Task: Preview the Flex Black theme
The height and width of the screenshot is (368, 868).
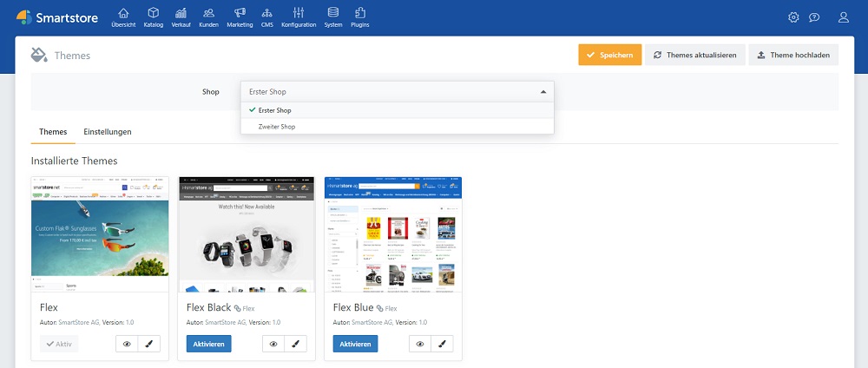Action: (x=273, y=344)
